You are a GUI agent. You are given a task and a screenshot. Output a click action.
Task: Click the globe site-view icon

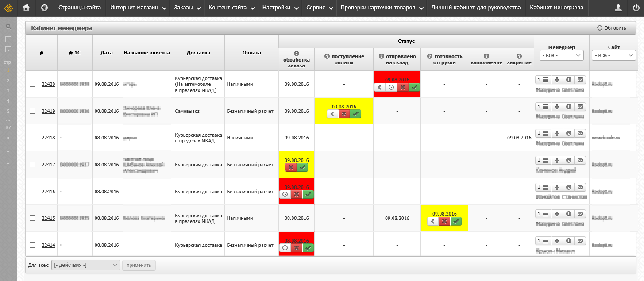tap(44, 8)
